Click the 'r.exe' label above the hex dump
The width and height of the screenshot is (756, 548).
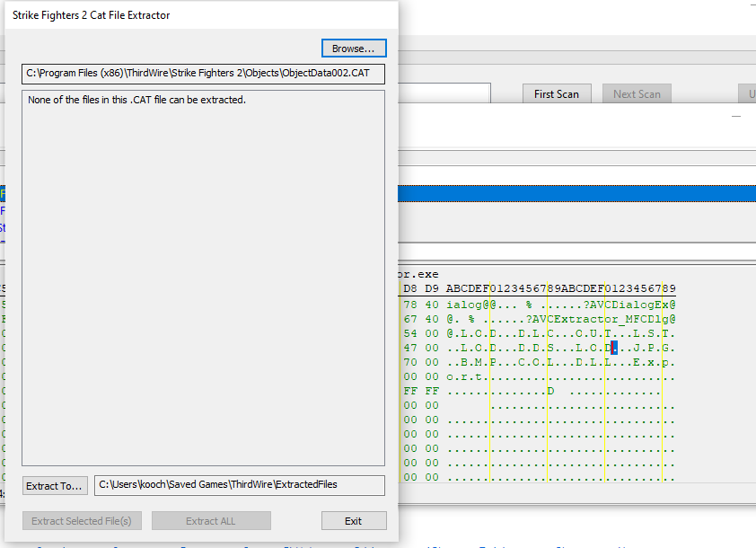(417, 274)
